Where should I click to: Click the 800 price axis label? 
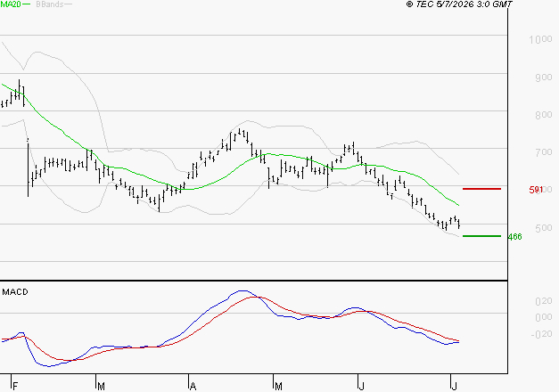click(544, 115)
